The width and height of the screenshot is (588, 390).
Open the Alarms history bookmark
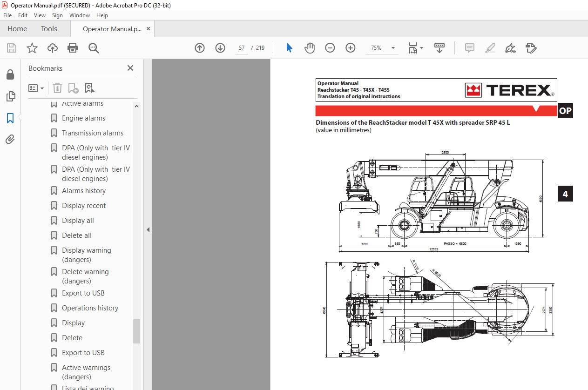point(84,191)
